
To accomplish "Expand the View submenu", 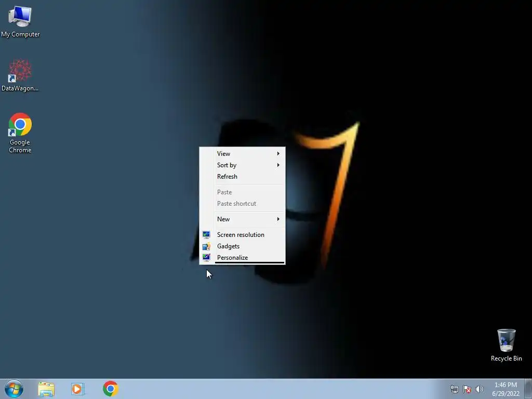I will (242, 154).
